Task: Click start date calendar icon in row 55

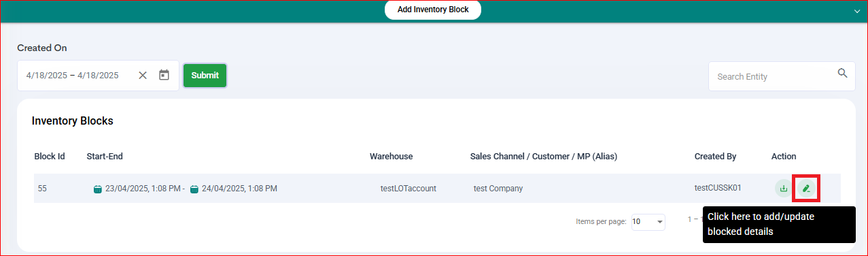Action: 98,189
